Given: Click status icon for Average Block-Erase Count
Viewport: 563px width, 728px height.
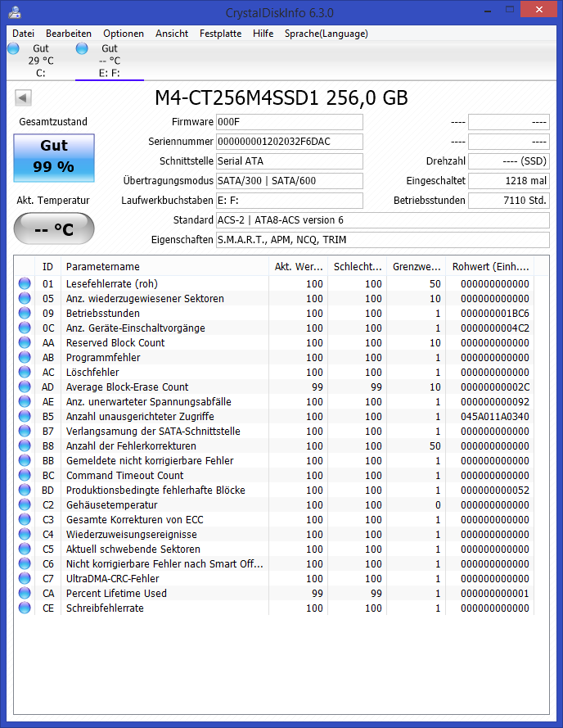Looking at the screenshot, I should pyautogui.click(x=25, y=387).
